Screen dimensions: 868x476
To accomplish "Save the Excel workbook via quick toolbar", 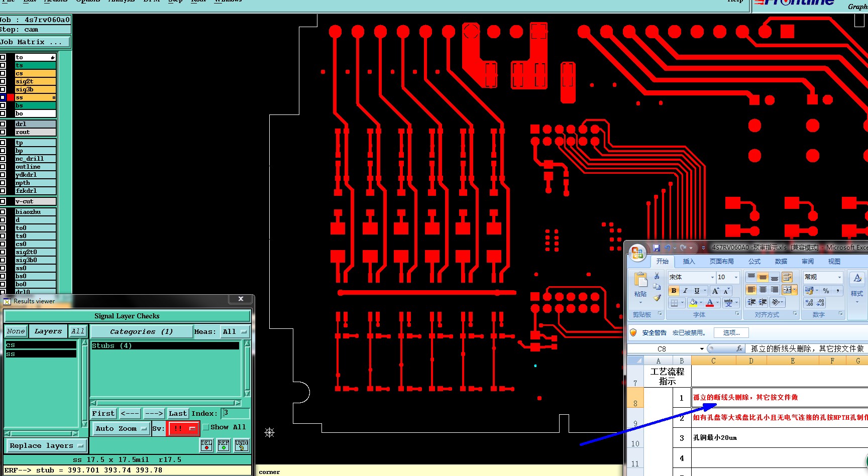I will tap(657, 248).
